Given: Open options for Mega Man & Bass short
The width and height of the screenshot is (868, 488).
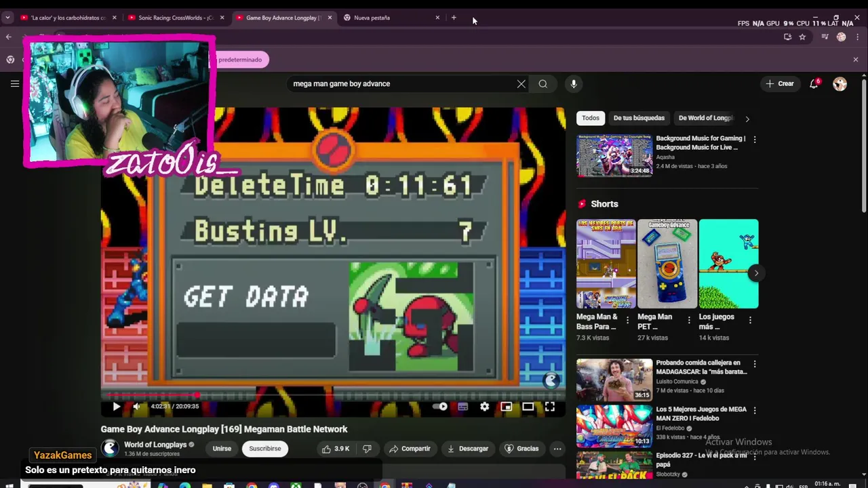Looking at the screenshot, I should tap(627, 321).
